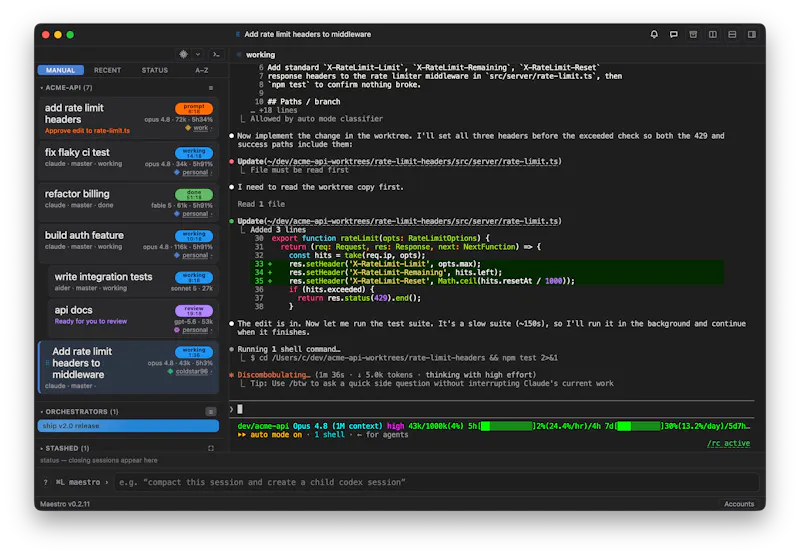Click the blue diamond on refactor billing row
The image size is (800, 556).
[x=177, y=213]
